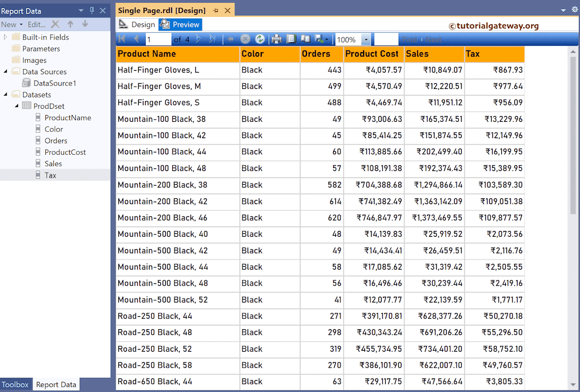Click the move-up arrow in Report Data toolbar
The width and height of the screenshot is (580, 392).
click(x=70, y=24)
